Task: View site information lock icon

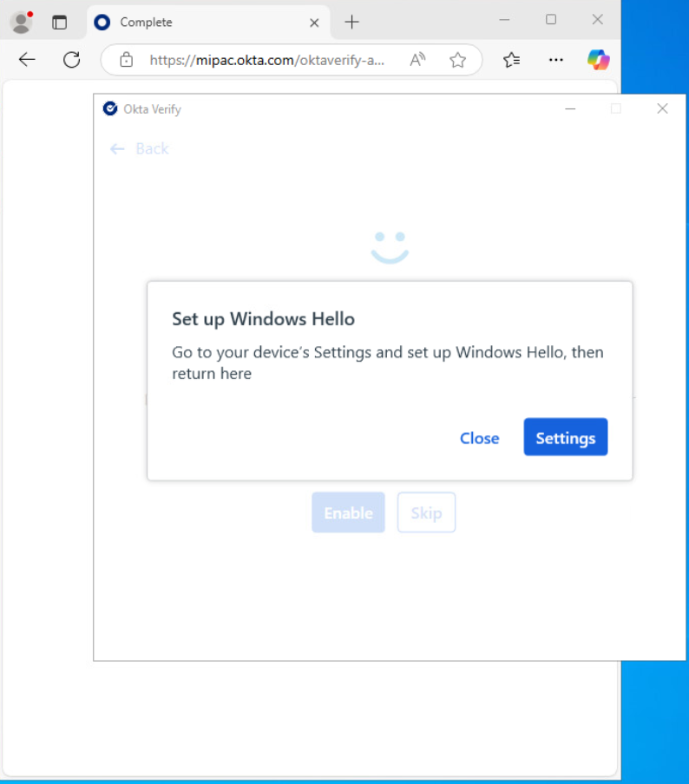Action: 127,60
